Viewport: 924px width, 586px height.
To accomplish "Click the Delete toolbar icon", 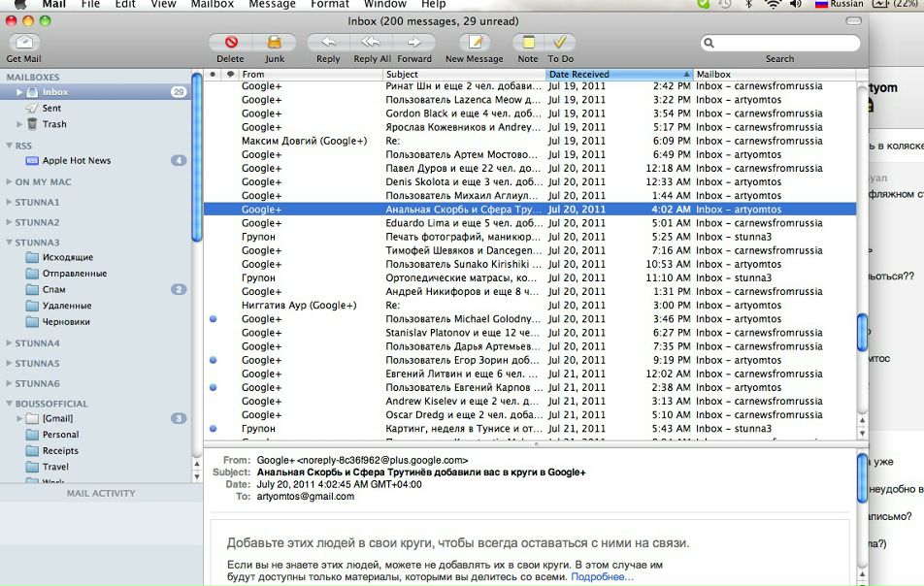I will [231, 43].
